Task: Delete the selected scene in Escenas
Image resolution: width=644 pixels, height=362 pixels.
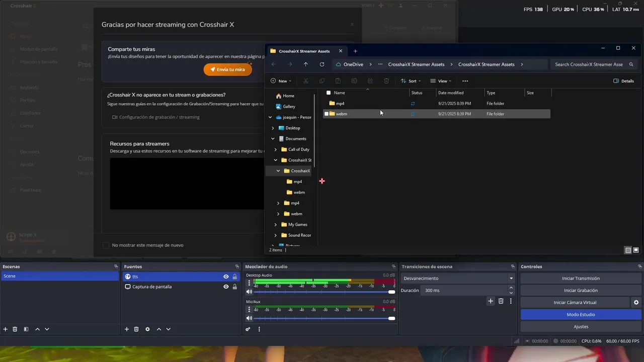Action: [15, 329]
